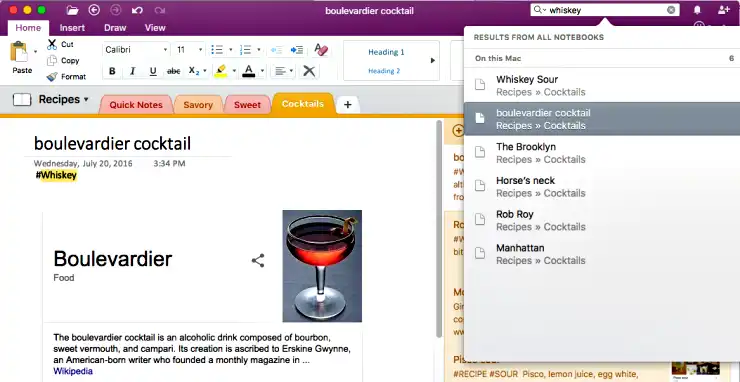This screenshot has height=382, width=740.
Task: Increase the indent level
Action: pyautogui.click(x=297, y=50)
